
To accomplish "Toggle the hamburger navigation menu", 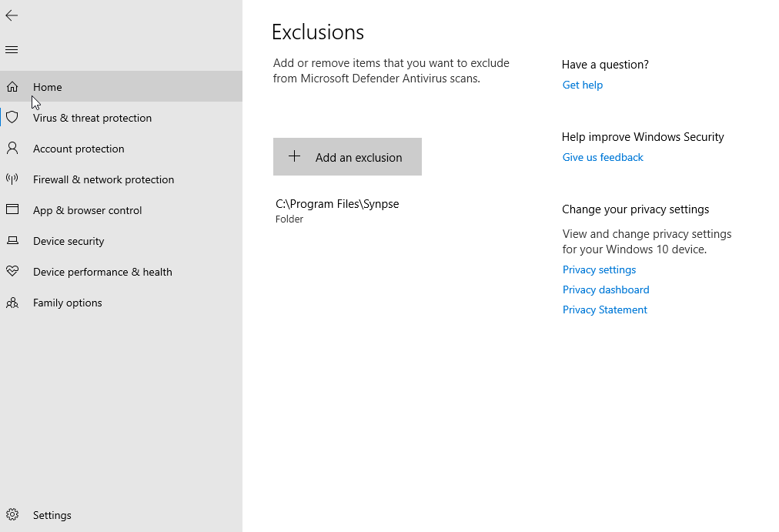I will (x=12, y=50).
